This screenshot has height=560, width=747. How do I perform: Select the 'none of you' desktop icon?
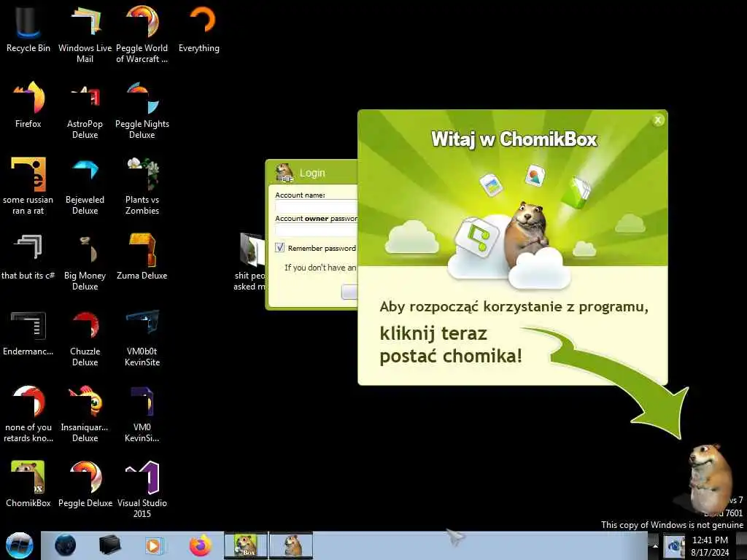click(28, 413)
